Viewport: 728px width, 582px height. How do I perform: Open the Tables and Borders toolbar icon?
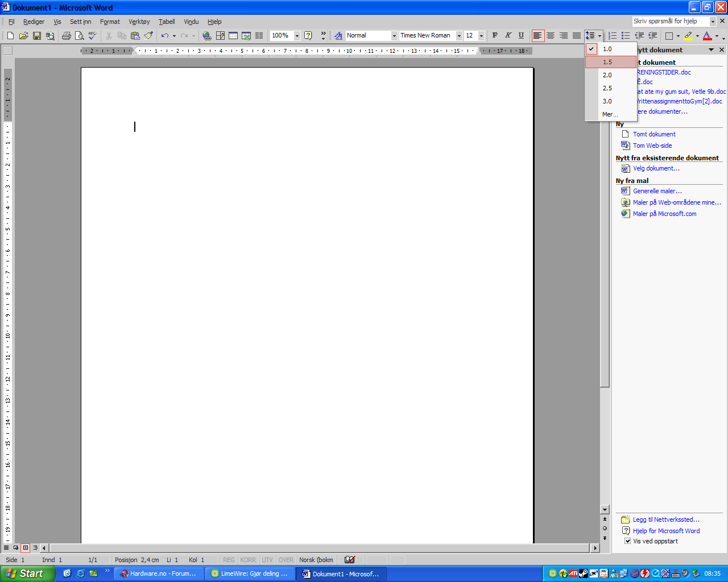tap(220, 36)
